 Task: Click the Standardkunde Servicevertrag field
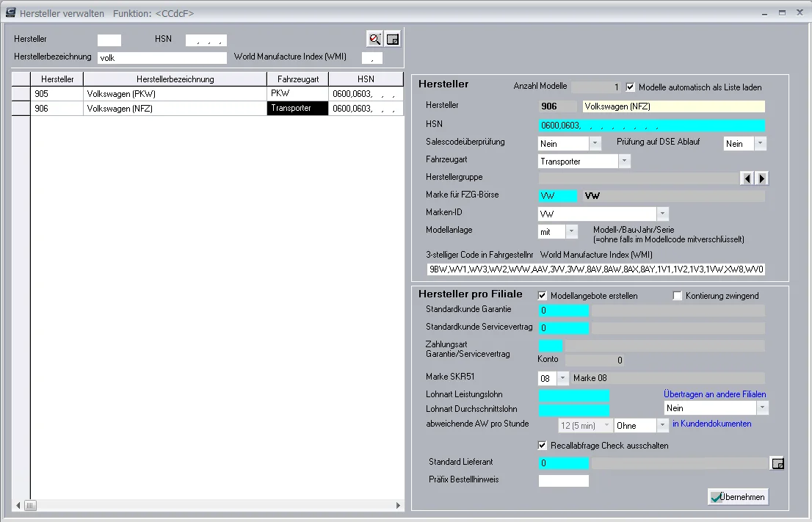tap(563, 327)
